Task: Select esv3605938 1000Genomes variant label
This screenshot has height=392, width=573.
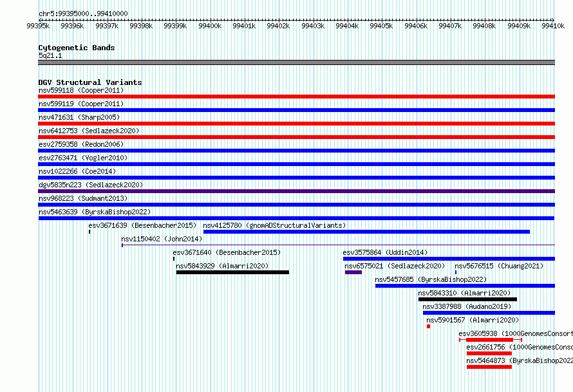Action: click(516, 333)
